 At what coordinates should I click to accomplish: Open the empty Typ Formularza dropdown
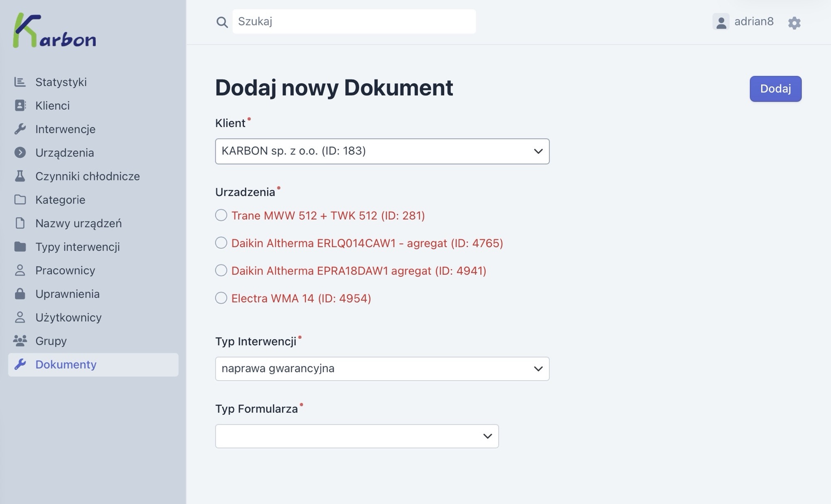(356, 436)
